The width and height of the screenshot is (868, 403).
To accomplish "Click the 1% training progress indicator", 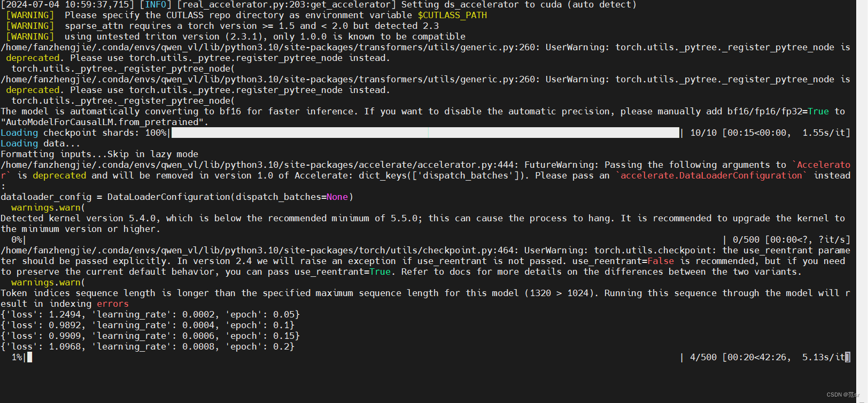I will point(17,357).
